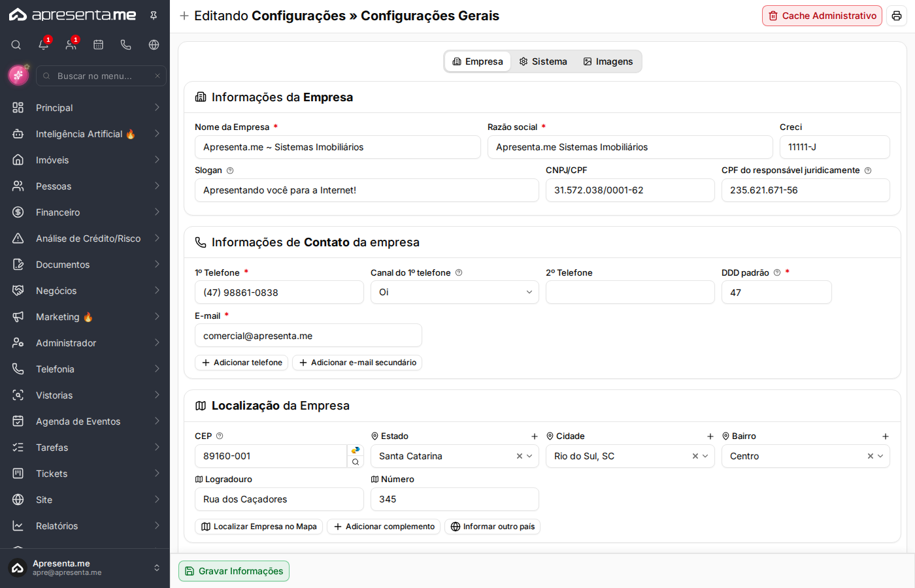This screenshot has width=915, height=588.
Task: Click Adicionar telefone button
Action: [242, 363]
